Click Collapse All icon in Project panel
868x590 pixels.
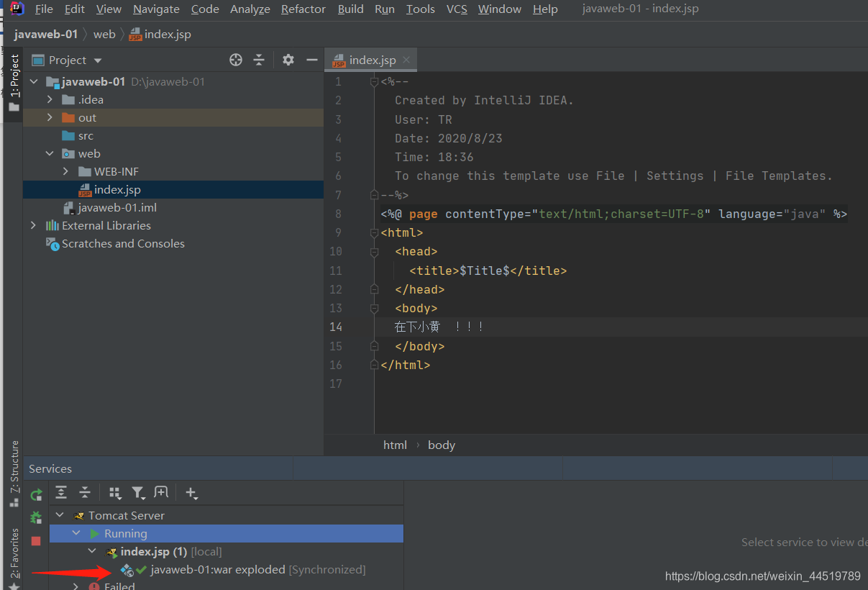pos(259,60)
